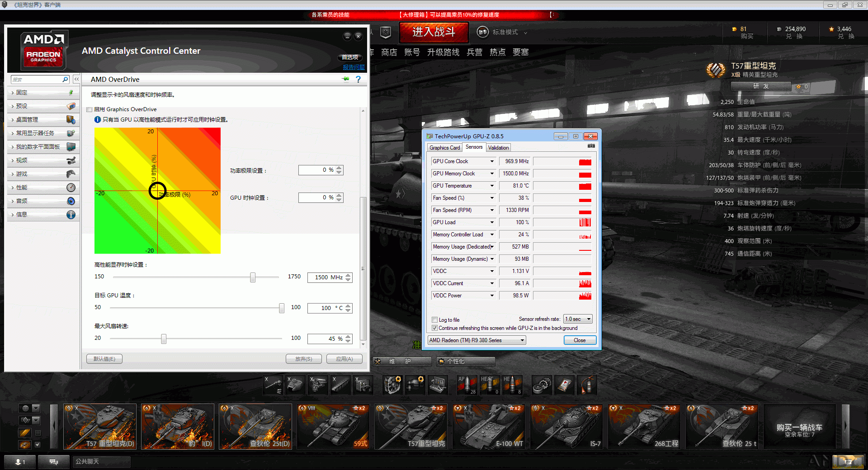
Task: Select the ventilation fan equipment slot
Action: [392, 385]
